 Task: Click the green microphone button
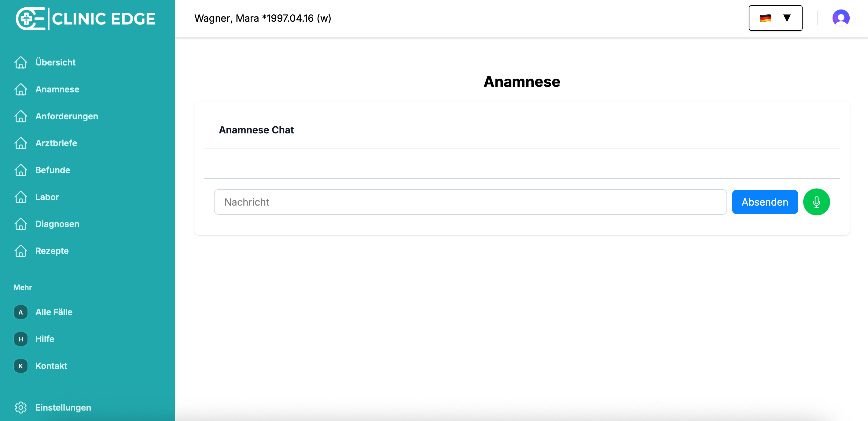(x=816, y=202)
